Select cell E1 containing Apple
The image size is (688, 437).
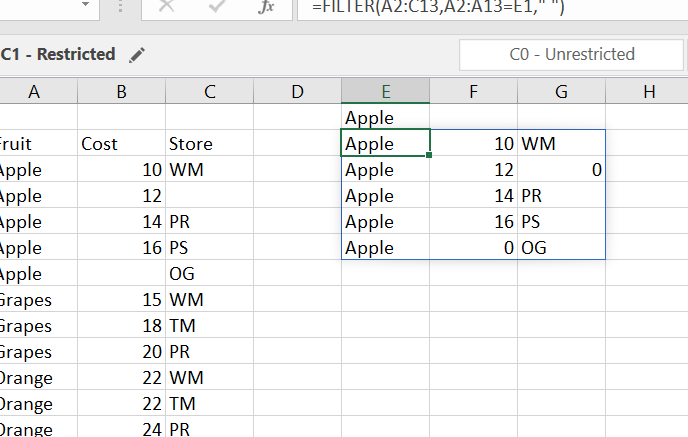tap(386, 117)
